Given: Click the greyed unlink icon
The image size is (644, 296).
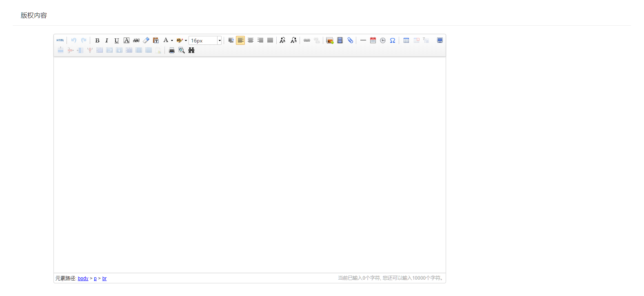Looking at the screenshot, I should point(317,40).
